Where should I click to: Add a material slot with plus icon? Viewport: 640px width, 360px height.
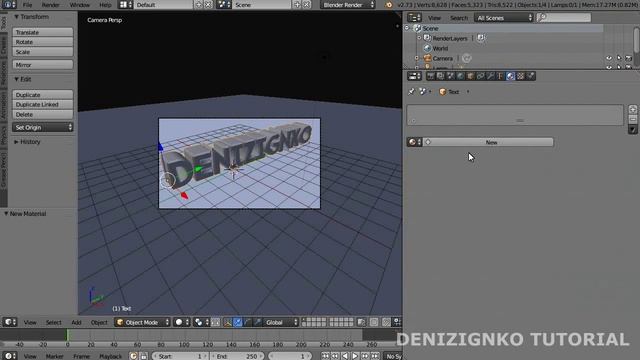(x=633, y=109)
